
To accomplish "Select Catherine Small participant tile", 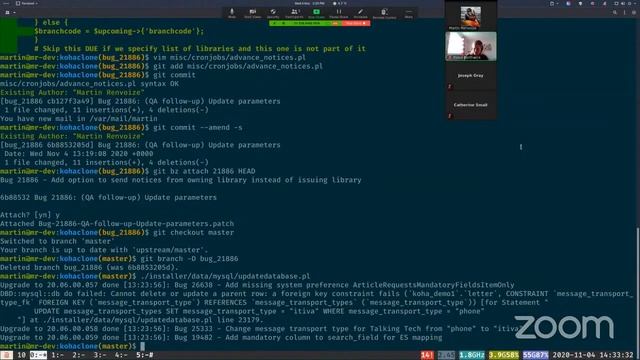I will 471,105.
